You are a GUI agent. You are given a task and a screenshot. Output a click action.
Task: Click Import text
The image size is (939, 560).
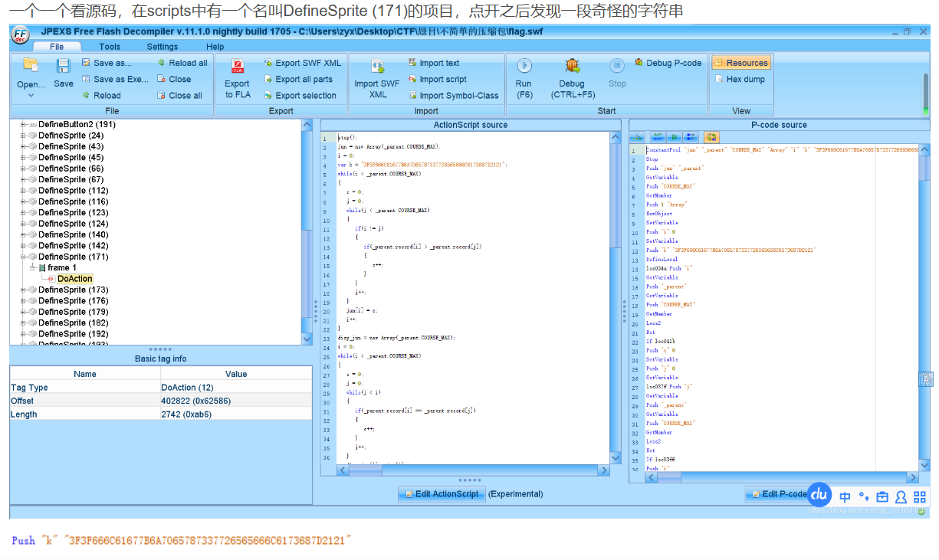pyautogui.click(x=434, y=63)
